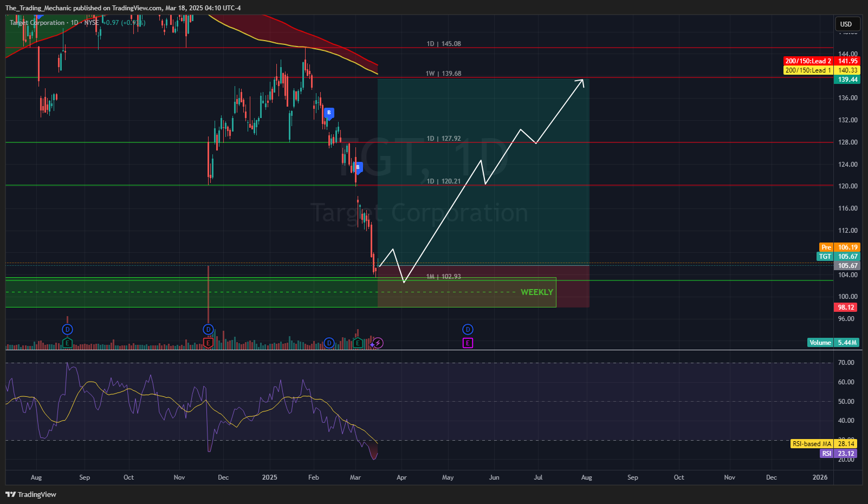Select the Pre 106.19 pre-market price label
This screenshot has width=868, height=504.
tap(839, 247)
